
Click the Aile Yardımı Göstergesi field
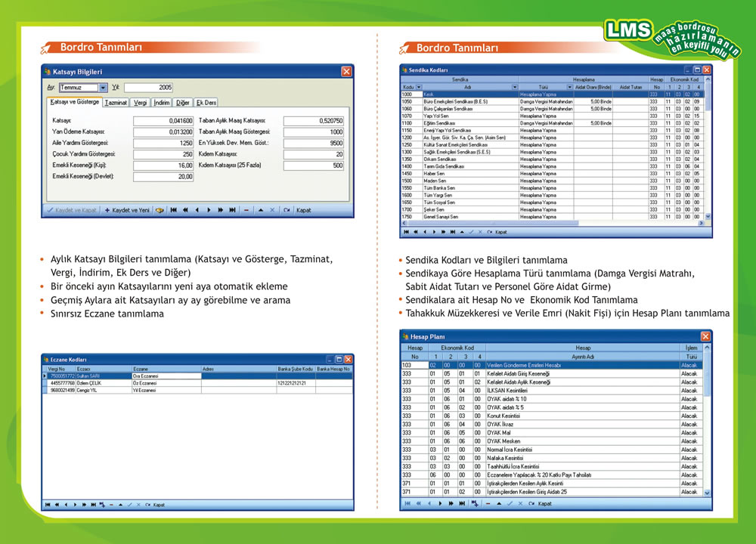click(163, 143)
